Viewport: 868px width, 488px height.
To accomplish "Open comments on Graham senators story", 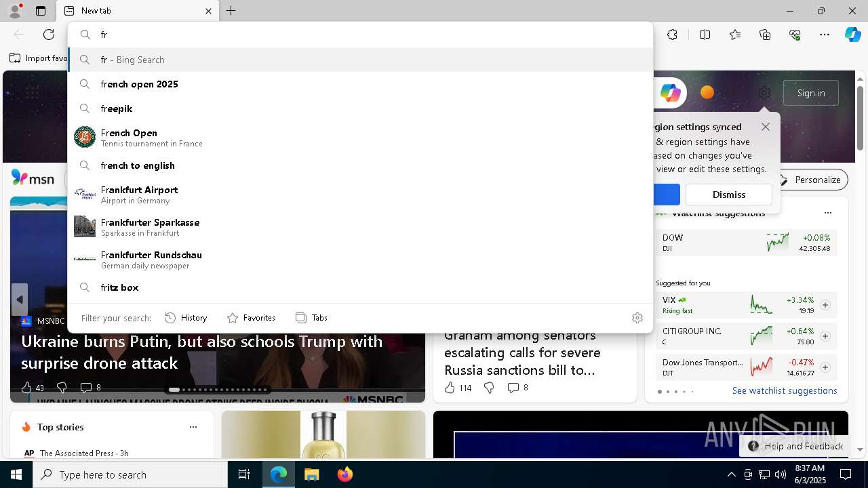I will click(518, 388).
